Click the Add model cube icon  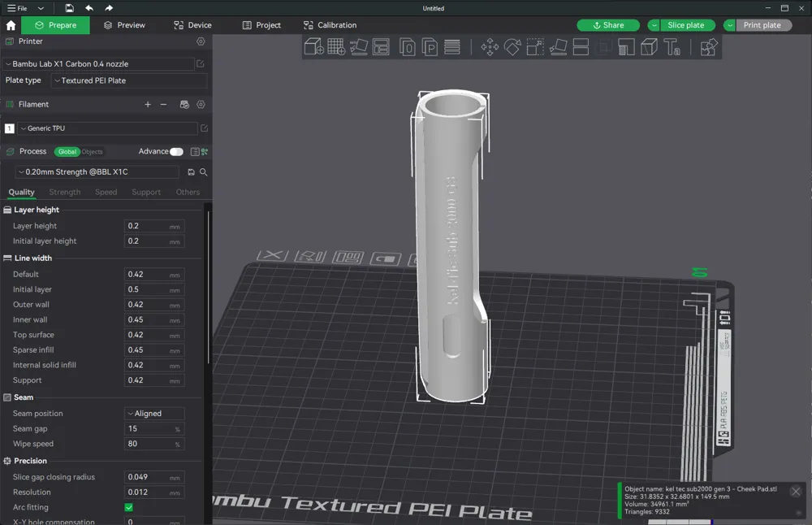point(313,46)
